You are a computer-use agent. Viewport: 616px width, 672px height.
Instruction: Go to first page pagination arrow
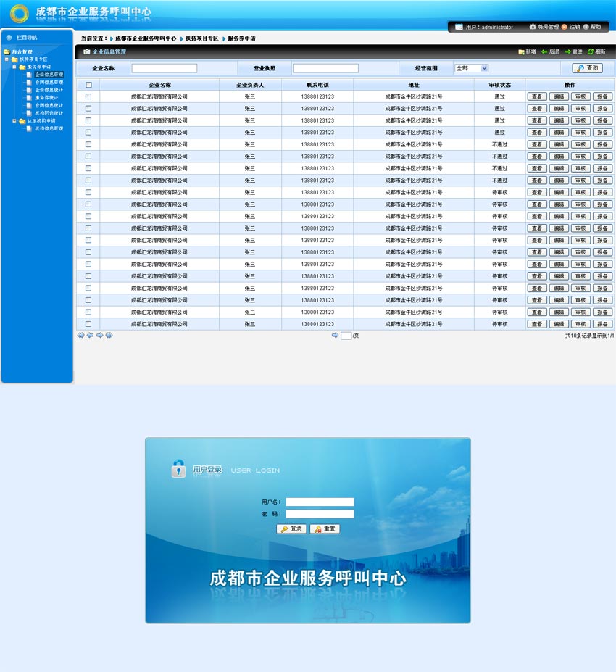(x=80, y=336)
